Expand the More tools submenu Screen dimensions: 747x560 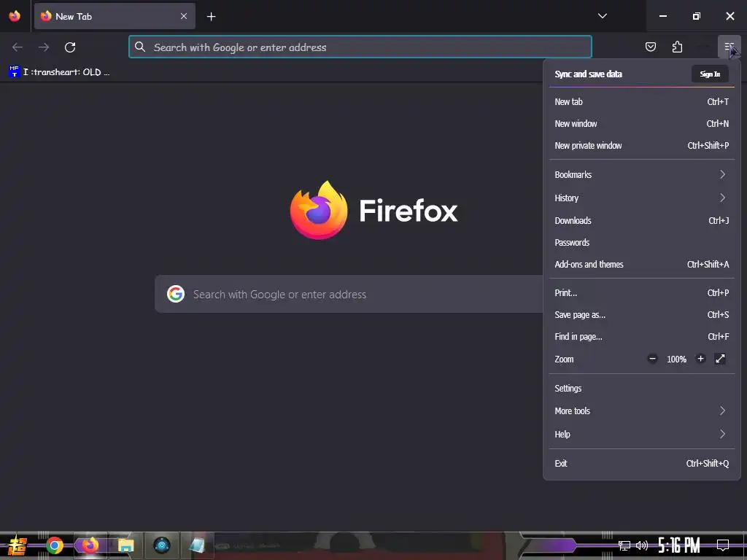click(x=642, y=411)
